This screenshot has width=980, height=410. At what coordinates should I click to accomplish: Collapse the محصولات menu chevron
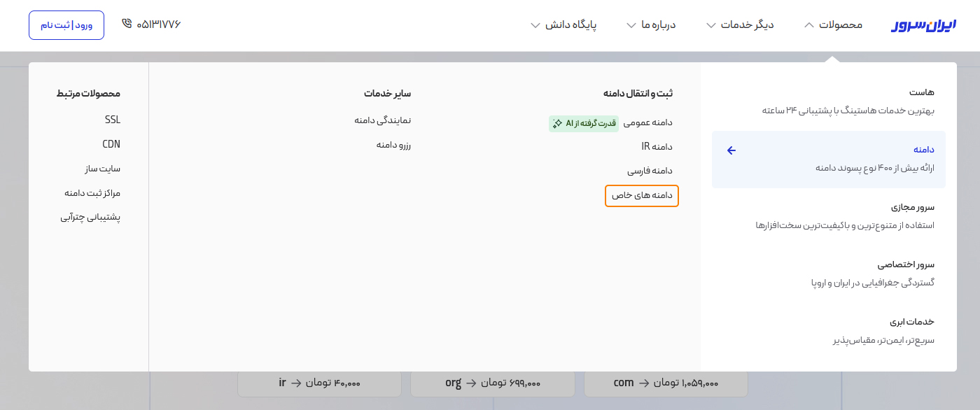809,25
